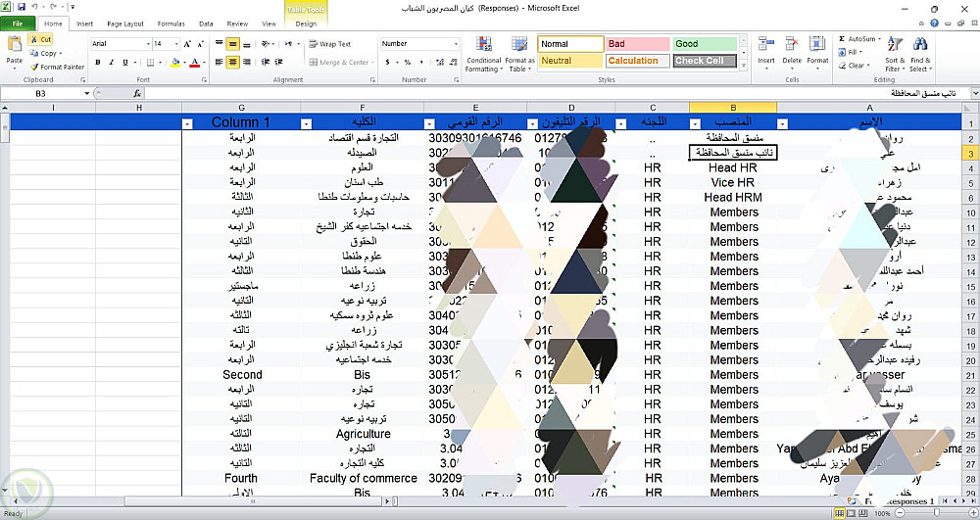Open the Find & Select binoculars menu
The height and width of the screenshot is (520, 980).
coord(920,54)
